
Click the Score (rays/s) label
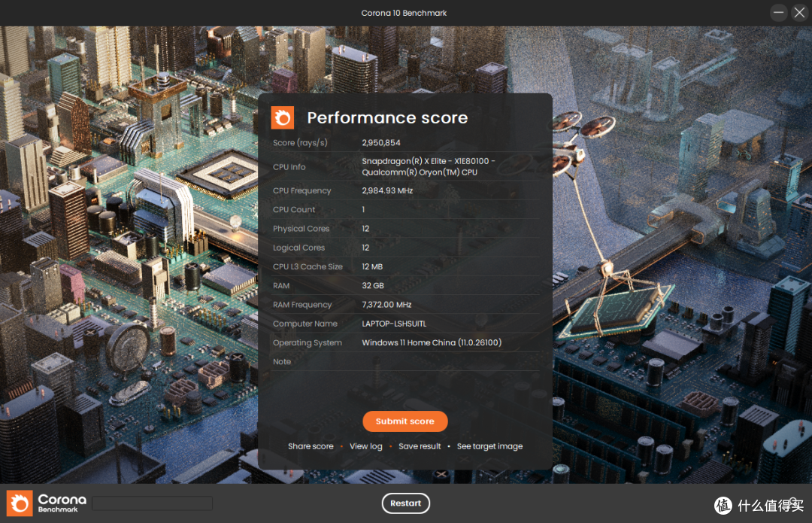(x=300, y=142)
